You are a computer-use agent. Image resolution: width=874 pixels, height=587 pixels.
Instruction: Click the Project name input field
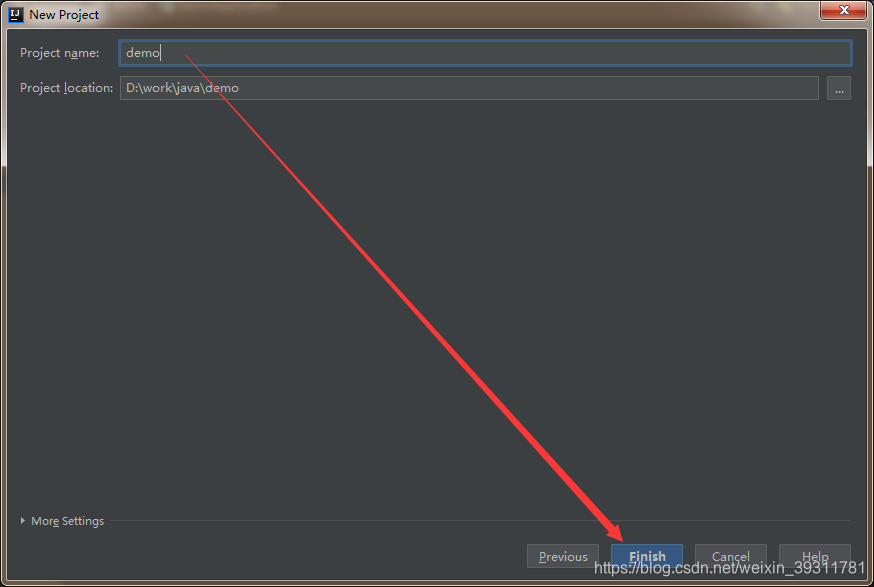click(x=485, y=53)
